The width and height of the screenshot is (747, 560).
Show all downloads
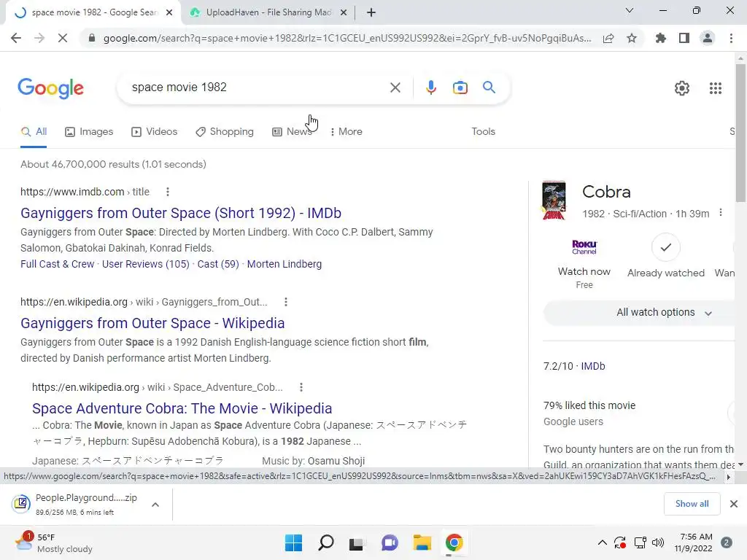click(x=692, y=504)
